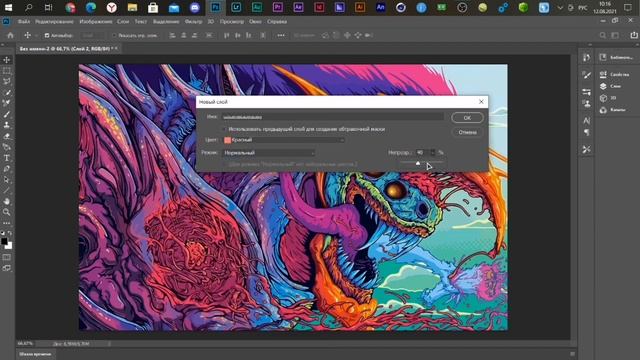Toggle the Автовыбор checkbox
This screenshot has height=360, width=640.
[x=47, y=36]
